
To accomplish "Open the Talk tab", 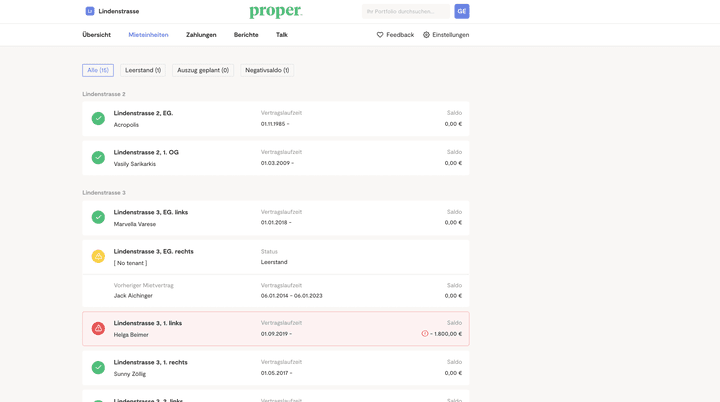I will click(282, 35).
